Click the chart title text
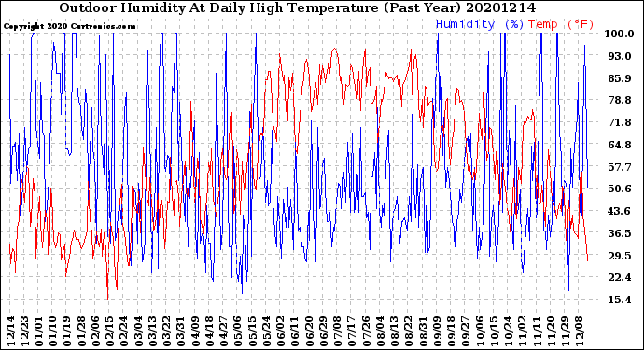Screen dimensions: 644x350 (298, 7)
